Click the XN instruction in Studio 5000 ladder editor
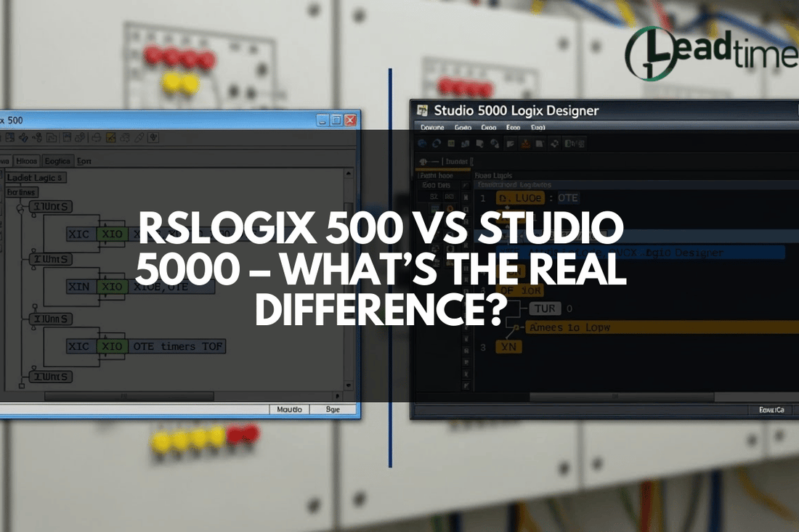The width and height of the screenshot is (799, 532). (x=509, y=346)
